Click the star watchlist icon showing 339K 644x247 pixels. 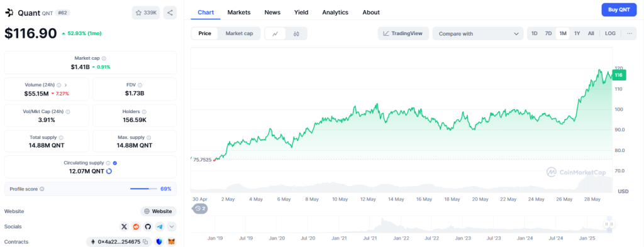point(146,13)
